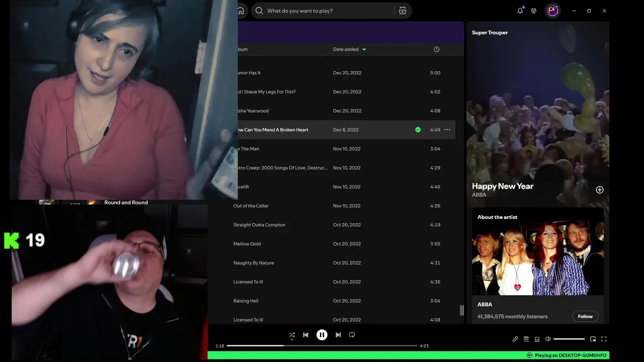Enter full screen mode icon

604,339
